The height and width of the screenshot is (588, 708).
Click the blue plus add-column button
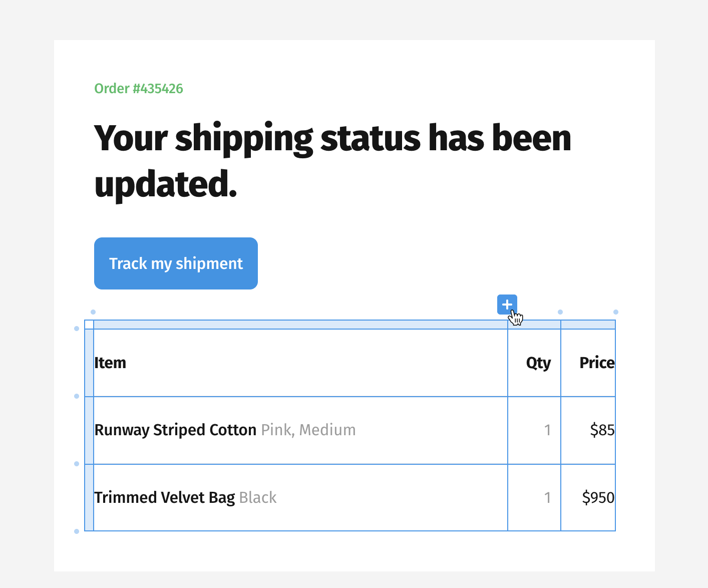click(x=507, y=305)
